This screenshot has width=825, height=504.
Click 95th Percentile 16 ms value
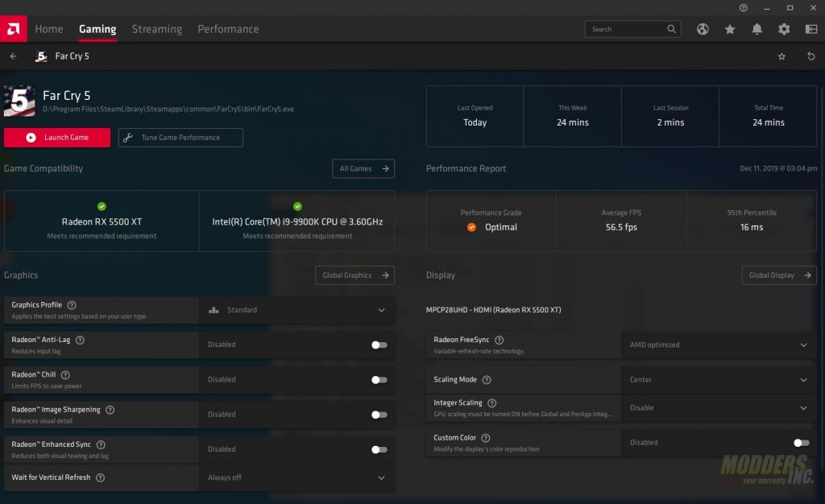pyautogui.click(x=752, y=227)
